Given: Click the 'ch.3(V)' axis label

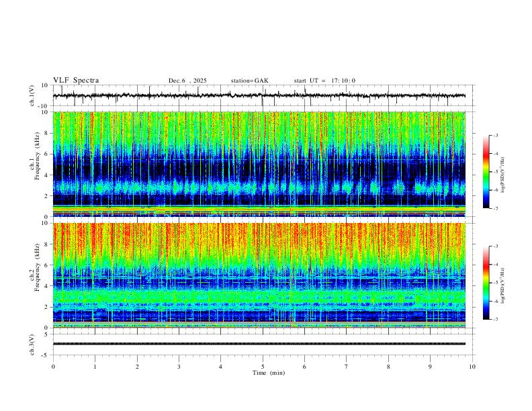Looking at the screenshot, I should [x=32, y=345].
